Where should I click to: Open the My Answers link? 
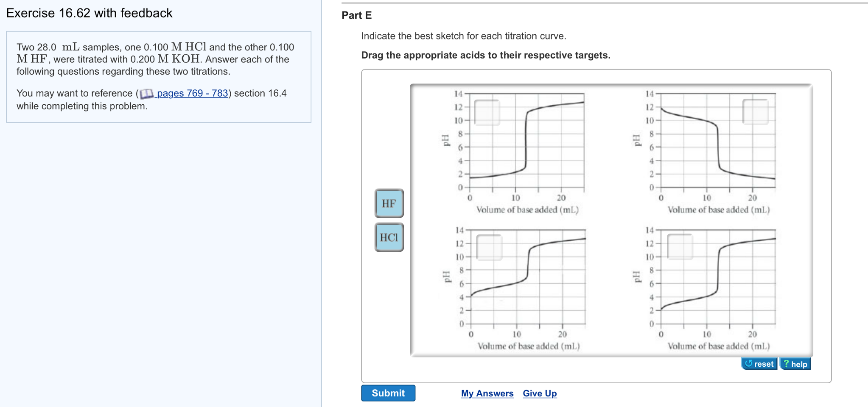click(487, 393)
